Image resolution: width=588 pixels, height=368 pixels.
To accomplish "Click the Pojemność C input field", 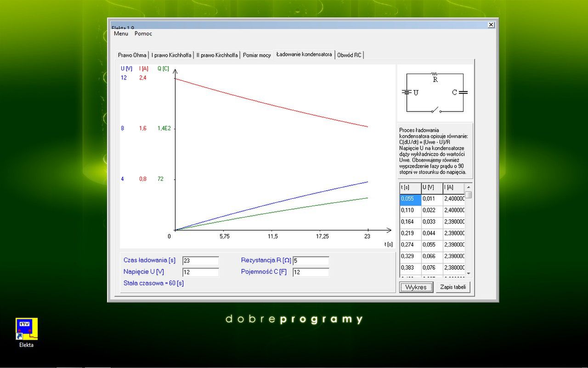I will coord(311,272).
